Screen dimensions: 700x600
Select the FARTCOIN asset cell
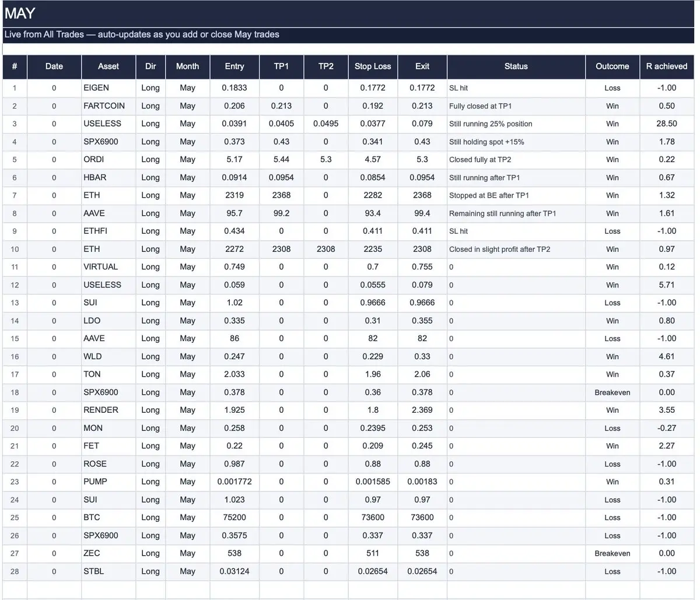tap(108, 106)
